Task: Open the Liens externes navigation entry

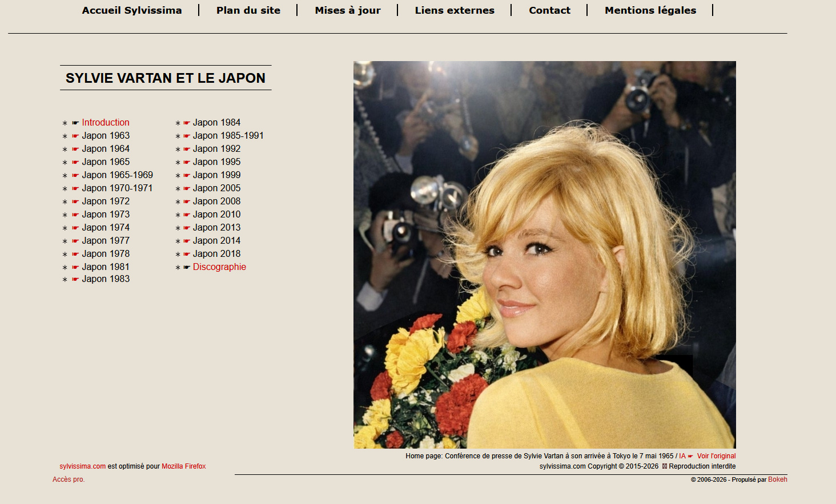Action: click(455, 10)
